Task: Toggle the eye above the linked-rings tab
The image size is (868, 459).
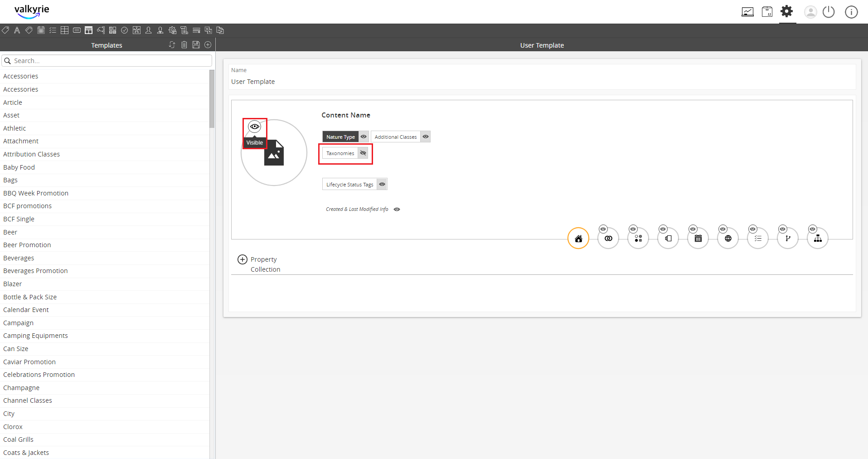Action: tap(603, 229)
